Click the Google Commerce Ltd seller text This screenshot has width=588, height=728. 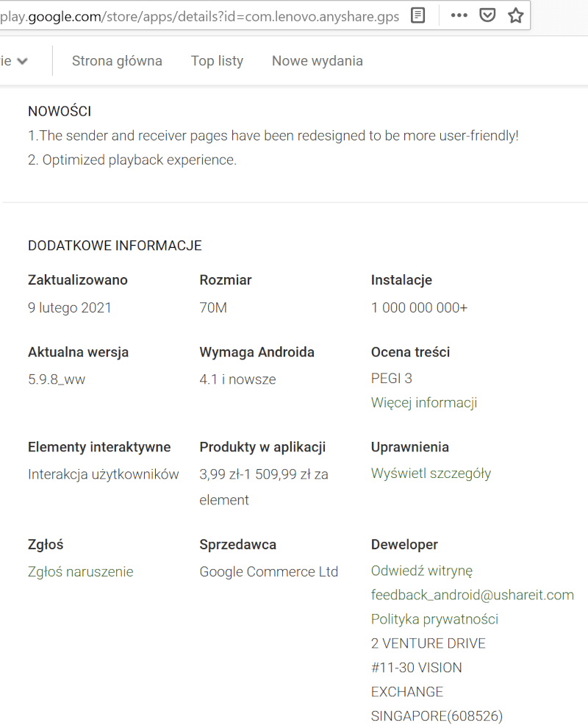point(268,571)
